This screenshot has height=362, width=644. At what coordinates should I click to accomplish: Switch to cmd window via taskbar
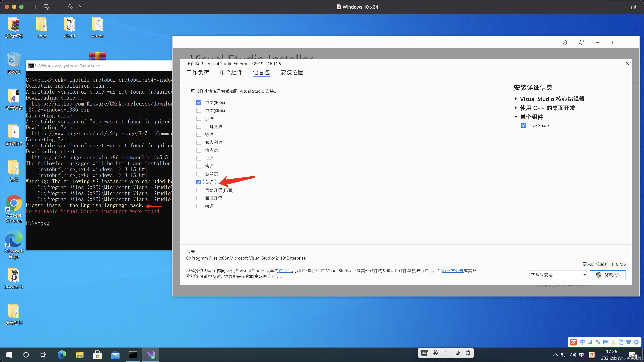click(x=133, y=355)
